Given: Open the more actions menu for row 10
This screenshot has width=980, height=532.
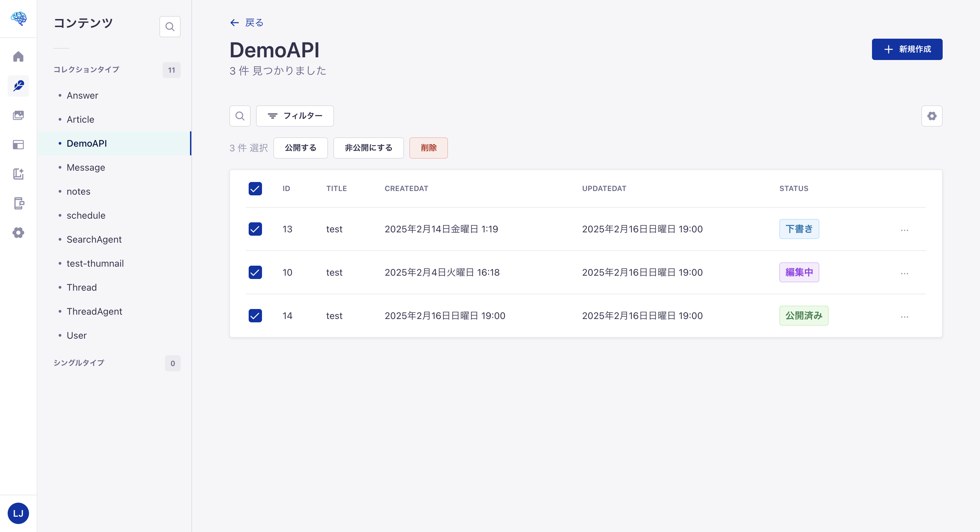Looking at the screenshot, I should coord(904,273).
